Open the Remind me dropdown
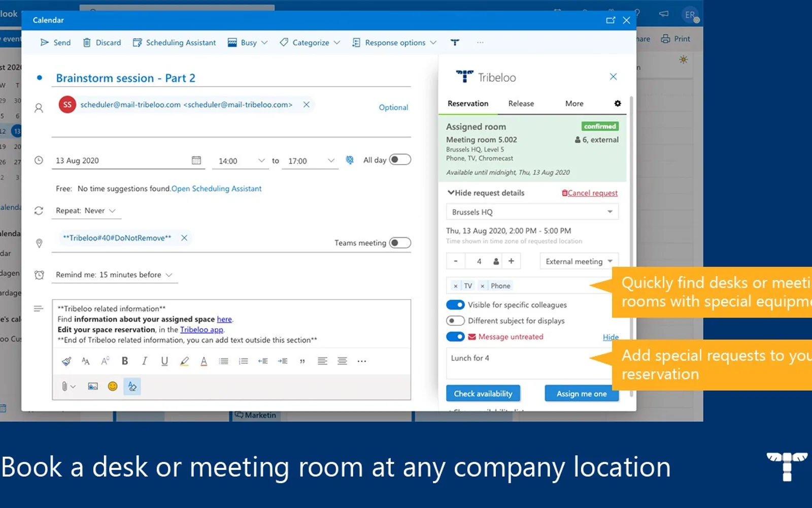 click(114, 275)
